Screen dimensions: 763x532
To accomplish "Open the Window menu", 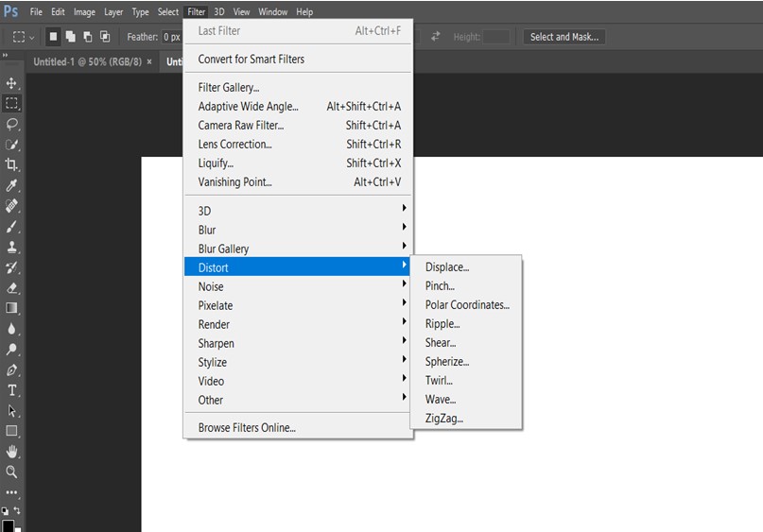I will coord(272,11).
